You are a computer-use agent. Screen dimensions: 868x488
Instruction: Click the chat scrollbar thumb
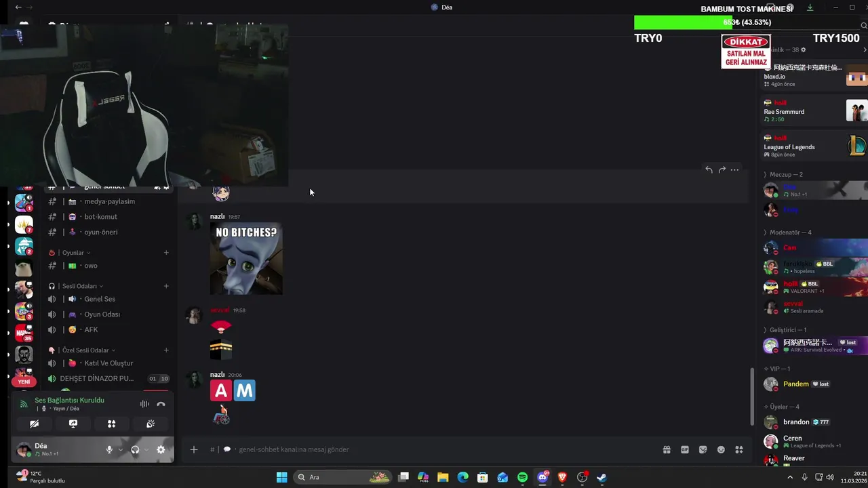[751, 396]
